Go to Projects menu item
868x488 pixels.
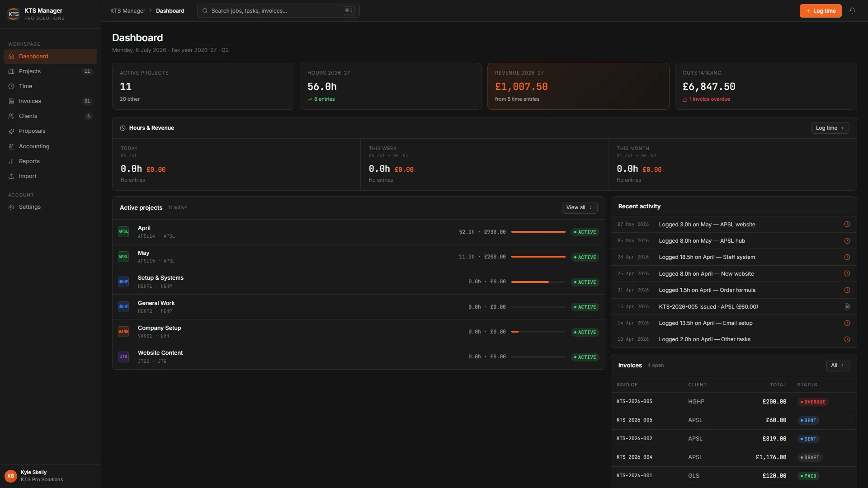coord(50,71)
